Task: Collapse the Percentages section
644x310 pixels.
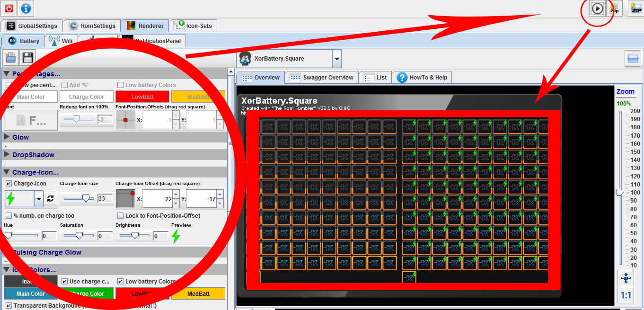Action: coord(7,74)
